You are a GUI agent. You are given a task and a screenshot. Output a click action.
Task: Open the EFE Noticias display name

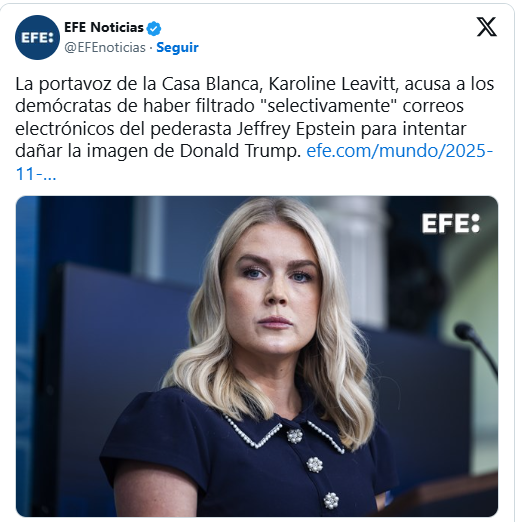(104, 27)
